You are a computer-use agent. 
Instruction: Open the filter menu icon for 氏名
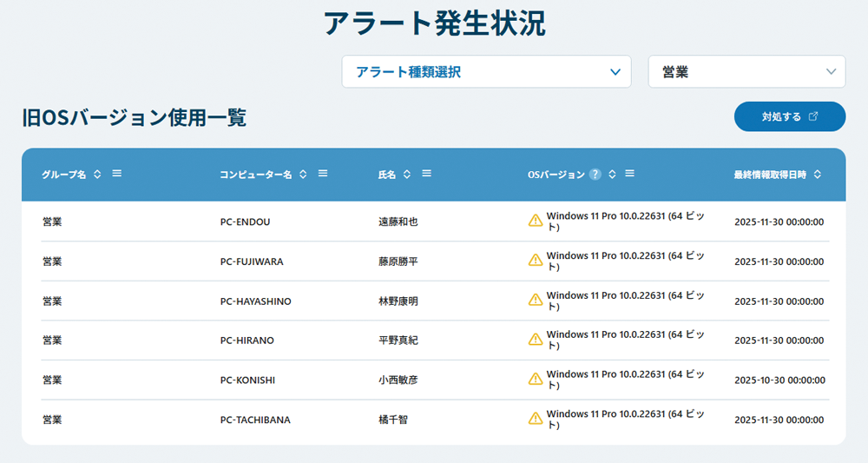click(426, 174)
